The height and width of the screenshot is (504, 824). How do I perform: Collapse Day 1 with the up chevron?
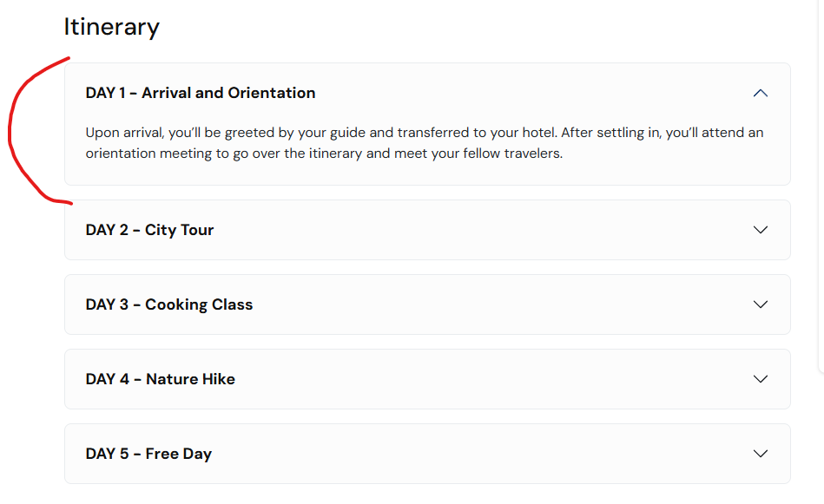click(761, 93)
